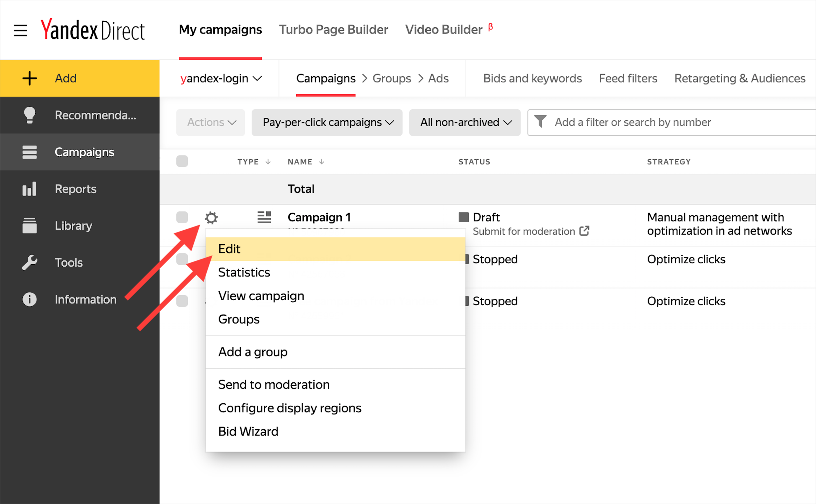Click the yellow Add button

pyautogui.click(x=80, y=78)
